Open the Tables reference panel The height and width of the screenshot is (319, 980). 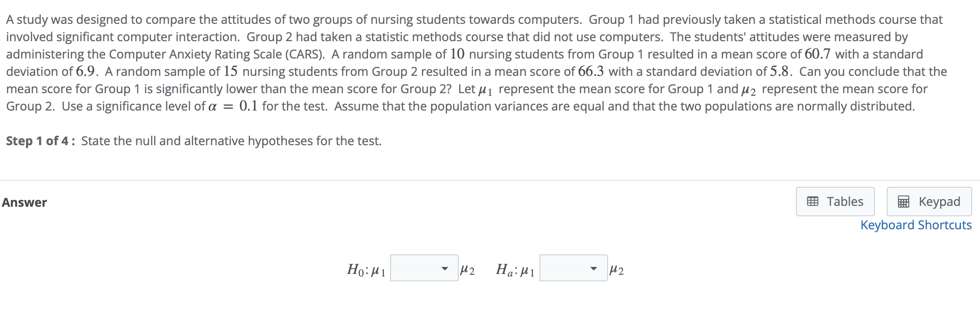tap(835, 201)
